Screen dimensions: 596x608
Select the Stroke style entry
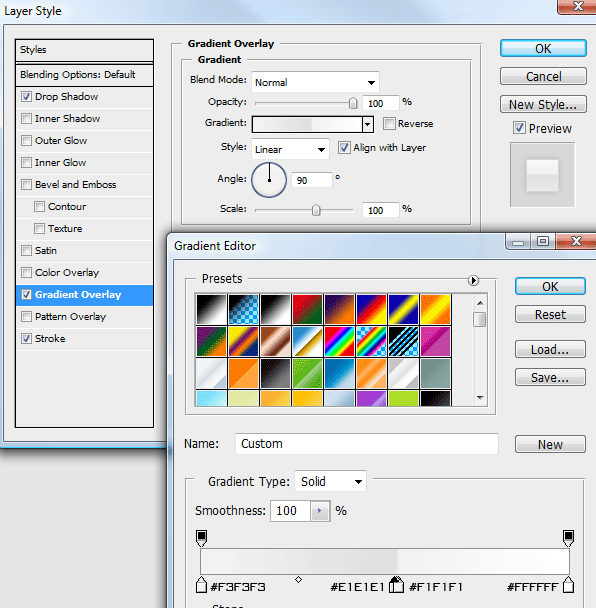point(85,339)
